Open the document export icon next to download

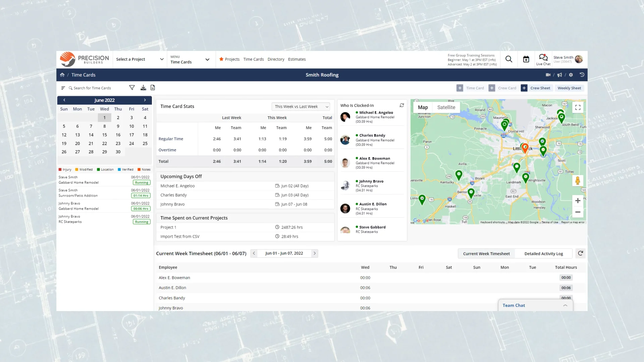pyautogui.click(x=153, y=87)
